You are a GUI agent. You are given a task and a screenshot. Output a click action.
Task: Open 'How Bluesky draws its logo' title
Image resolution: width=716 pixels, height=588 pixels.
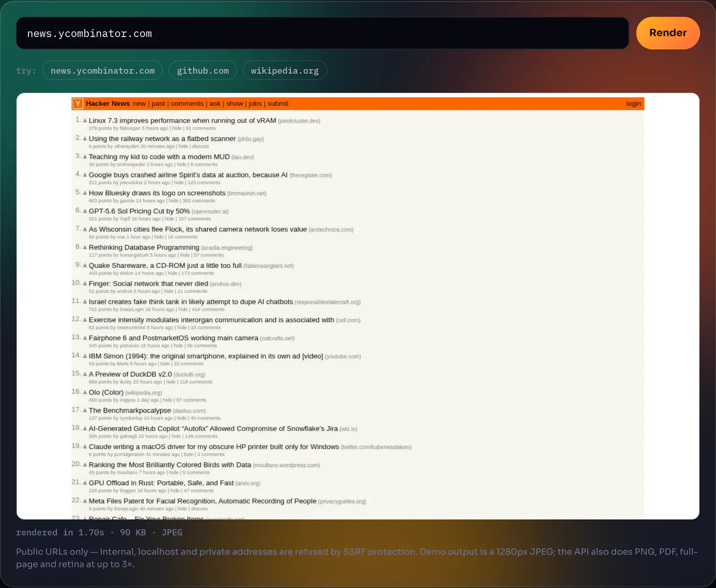[x=157, y=193]
